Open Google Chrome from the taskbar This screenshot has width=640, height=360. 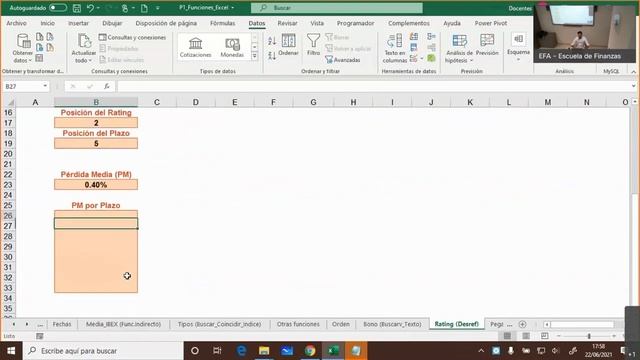(x=310, y=351)
